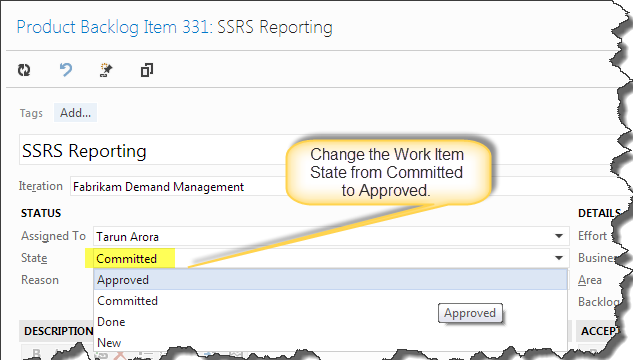
Task: Add a new tag with Add... button
Action: [x=75, y=113]
